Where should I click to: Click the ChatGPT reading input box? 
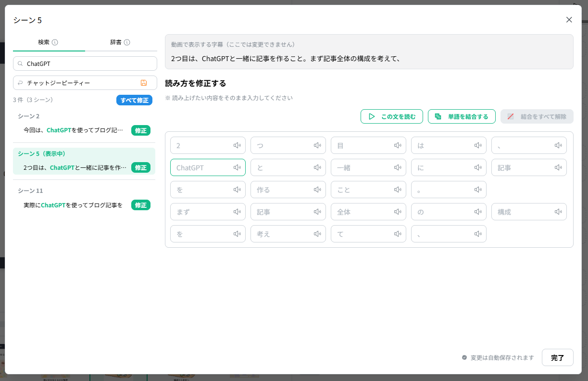208,167
